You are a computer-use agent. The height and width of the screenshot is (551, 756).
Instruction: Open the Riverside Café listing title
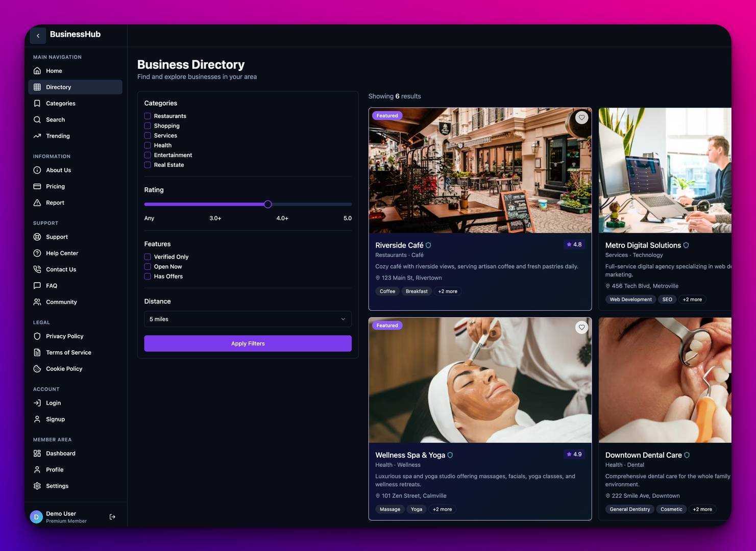click(399, 245)
